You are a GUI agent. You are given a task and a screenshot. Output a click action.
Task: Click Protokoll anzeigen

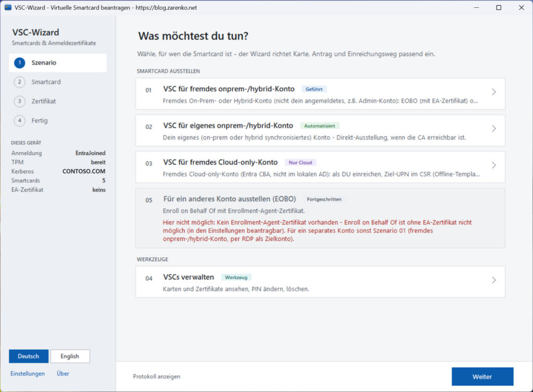[x=157, y=377]
